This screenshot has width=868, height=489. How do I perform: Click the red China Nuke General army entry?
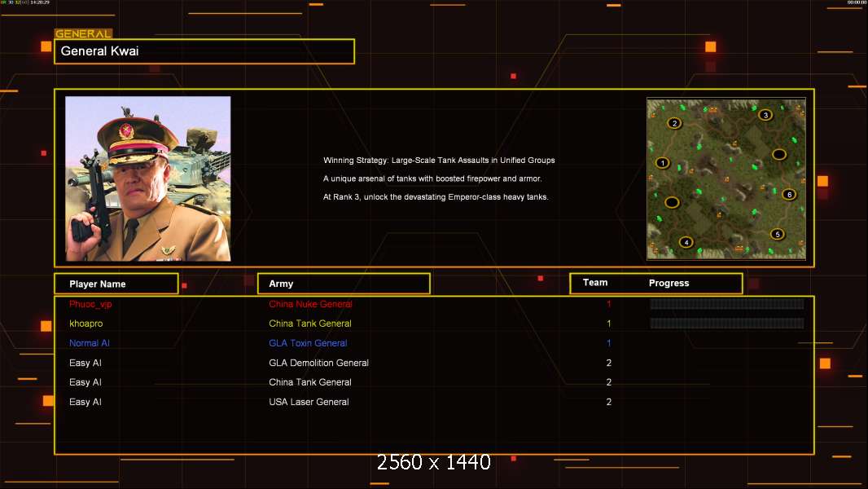pyautogui.click(x=310, y=304)
